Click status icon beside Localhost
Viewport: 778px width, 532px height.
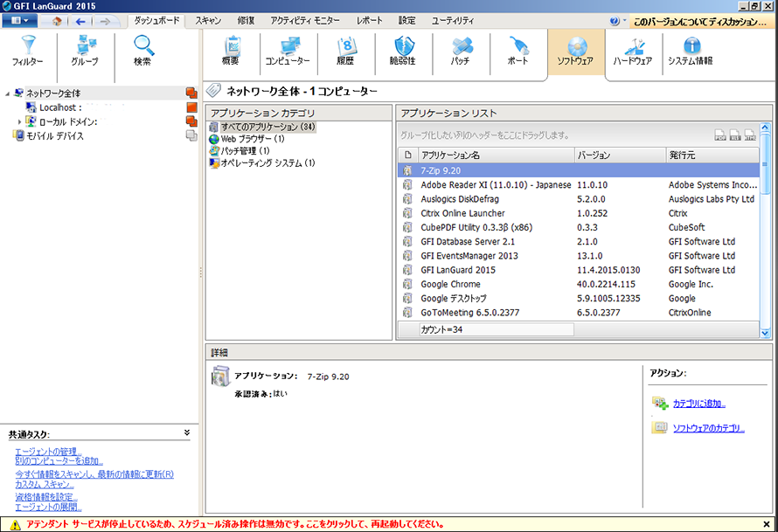191,107
